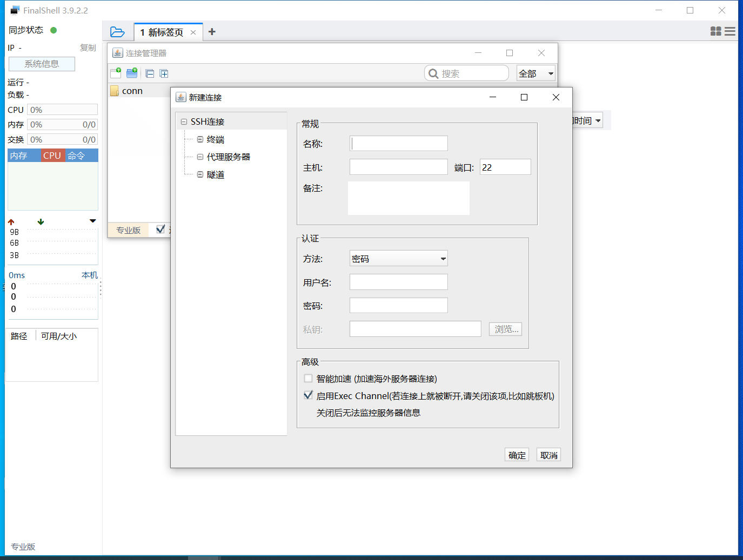This screenshot has height=560, width=743.
Task: Switch connection list to list view
Action: point(729,31)
